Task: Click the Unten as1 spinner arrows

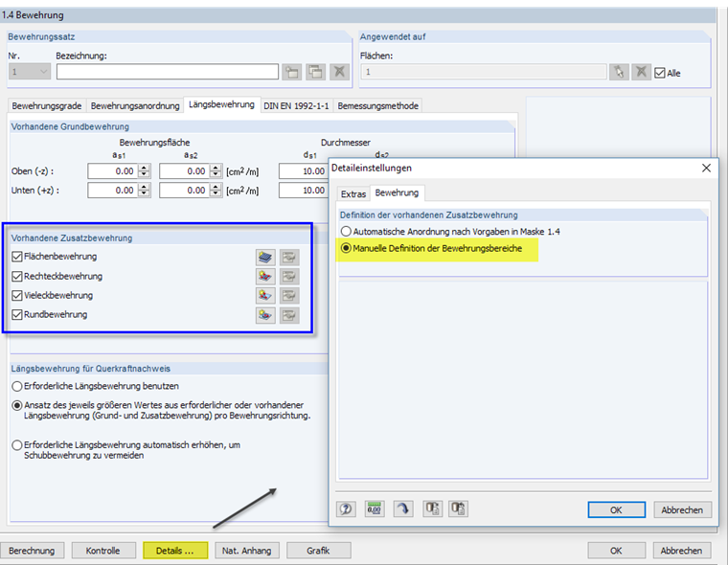Action: (x=144, y=191)
